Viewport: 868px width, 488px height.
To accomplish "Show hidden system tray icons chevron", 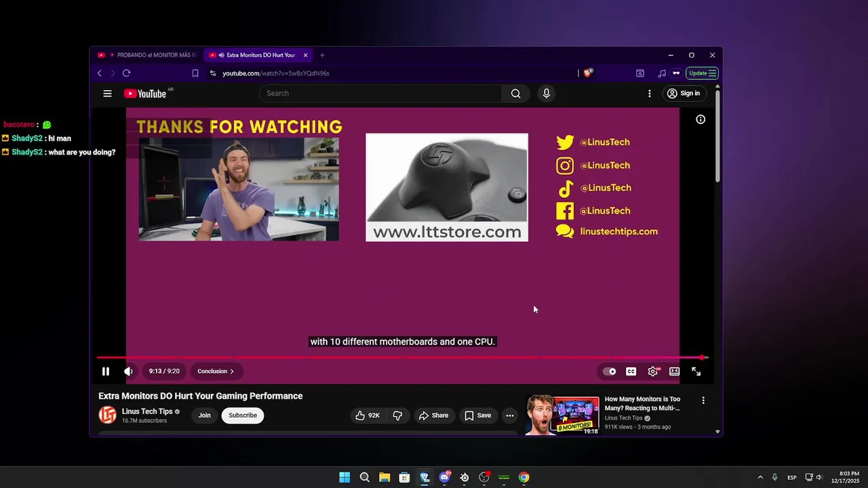I will (760, 478).
